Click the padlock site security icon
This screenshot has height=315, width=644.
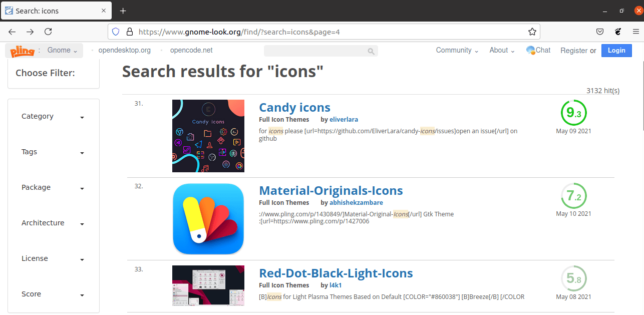coord(130,32)
